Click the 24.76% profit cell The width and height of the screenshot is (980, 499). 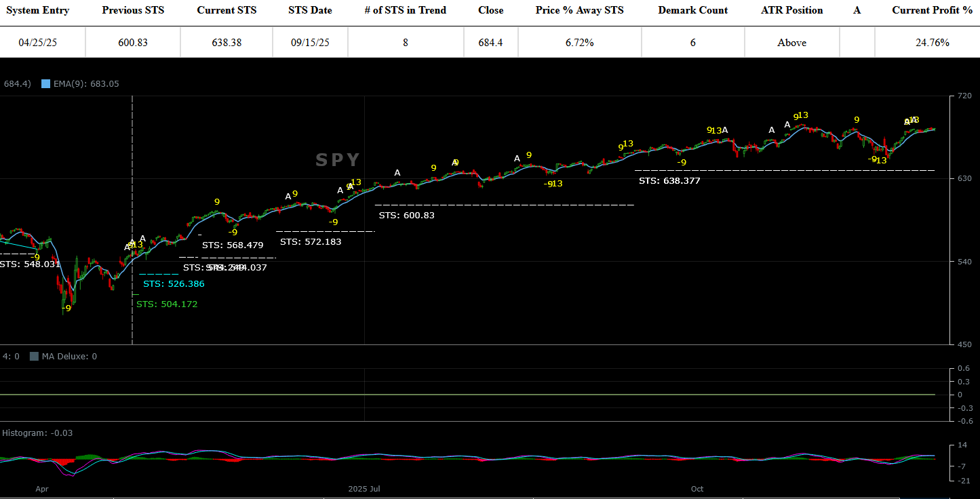(932, 43)
